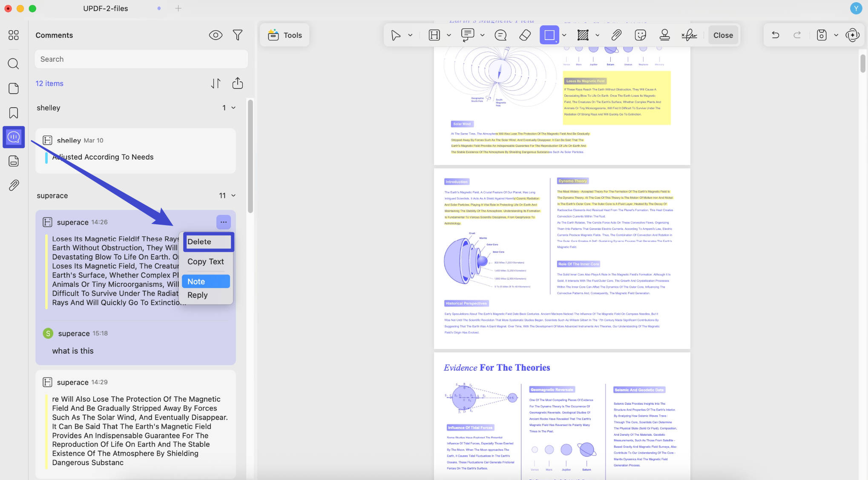Image resolution: width=868 pixels, height=480 pixels.
Task: Open the pages sidebar icon
Action: click(14, 88)
